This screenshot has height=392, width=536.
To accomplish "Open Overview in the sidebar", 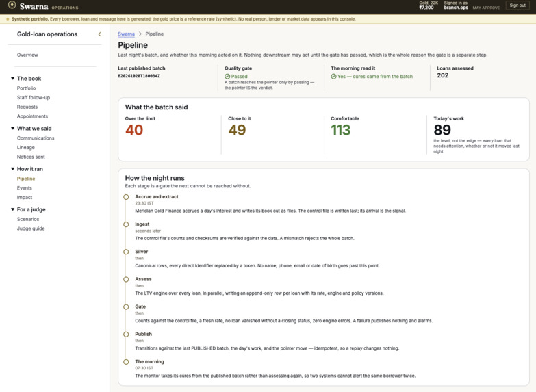I will click(x=27, y=55).
